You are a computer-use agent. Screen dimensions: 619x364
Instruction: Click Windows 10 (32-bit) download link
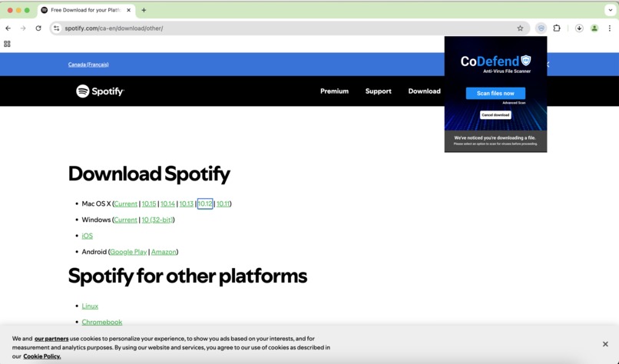pos(157,220)
